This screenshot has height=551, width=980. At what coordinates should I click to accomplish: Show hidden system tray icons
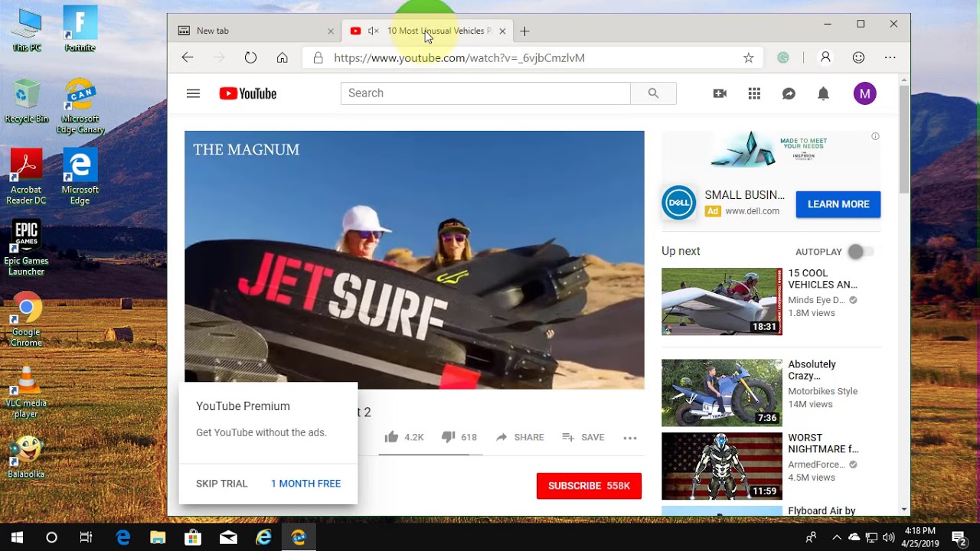coord(836,537)
